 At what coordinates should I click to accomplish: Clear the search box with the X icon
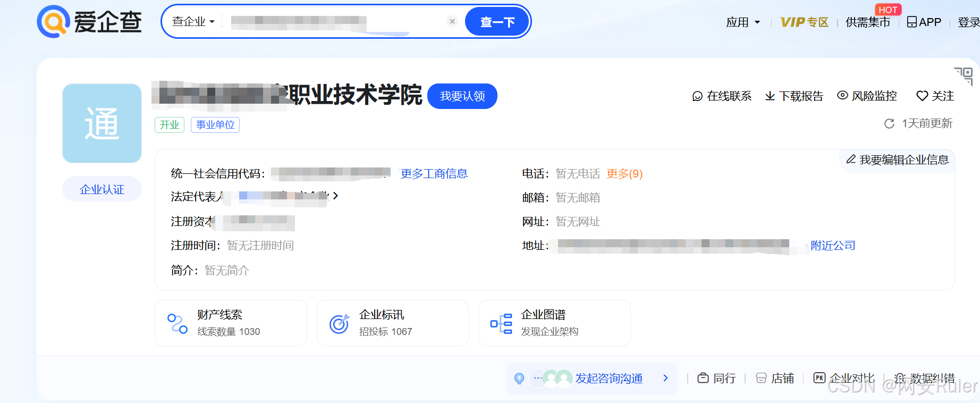(x=452, y=22)
